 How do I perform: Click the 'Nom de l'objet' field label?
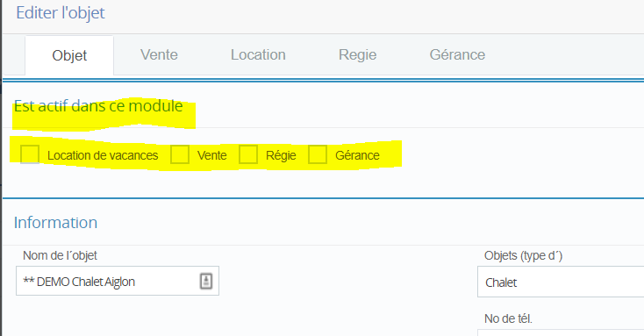pos(60,255)
